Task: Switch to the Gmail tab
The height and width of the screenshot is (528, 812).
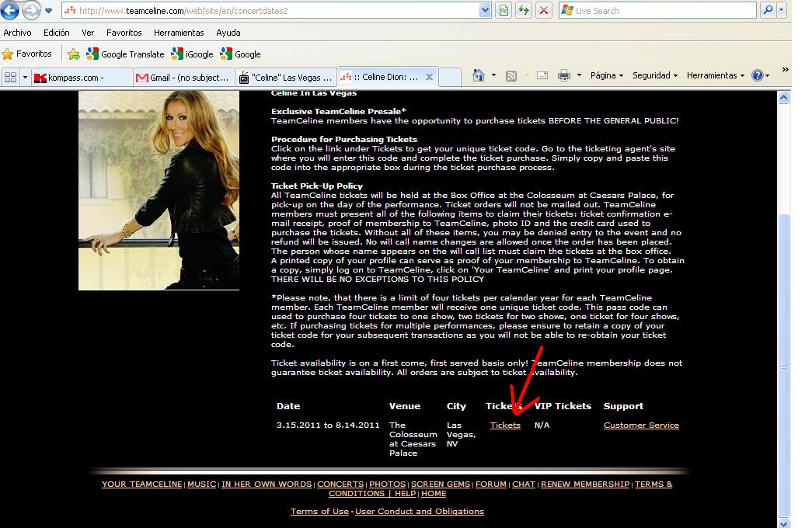Action: click(x=184, y=78)
